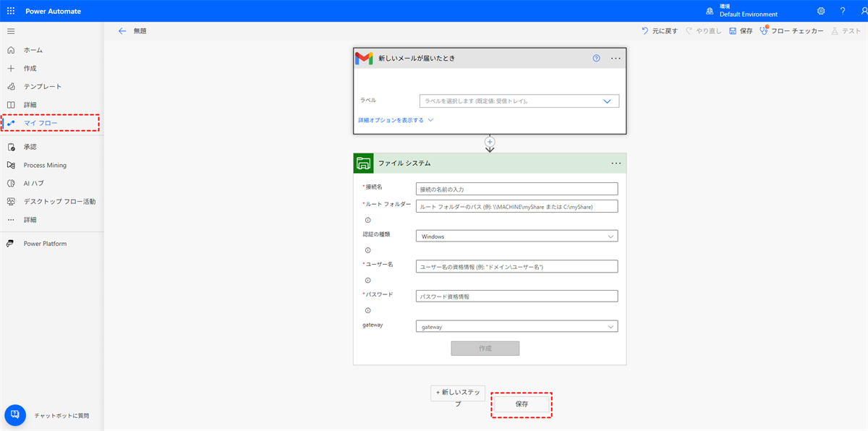Click the AI ハブ icon
The image size is (868, 431).
11,183
